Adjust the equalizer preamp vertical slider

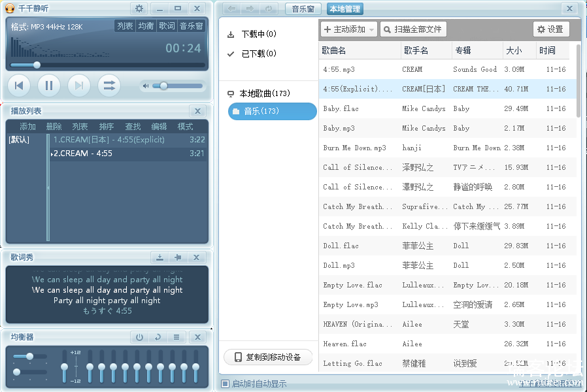coord(65,367)
